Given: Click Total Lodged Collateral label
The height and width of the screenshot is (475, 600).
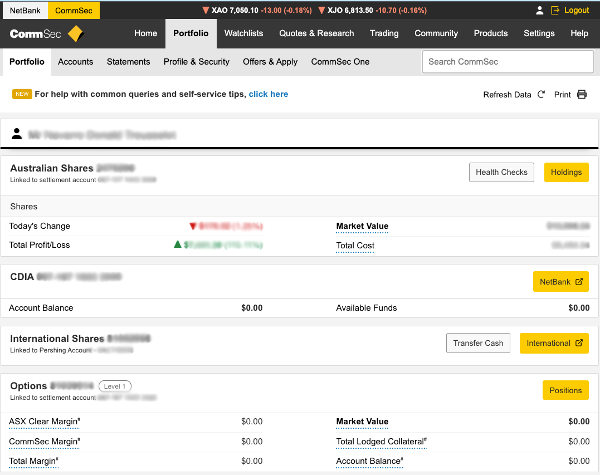Looking at the screenshot, I should [x=381, y=441].
